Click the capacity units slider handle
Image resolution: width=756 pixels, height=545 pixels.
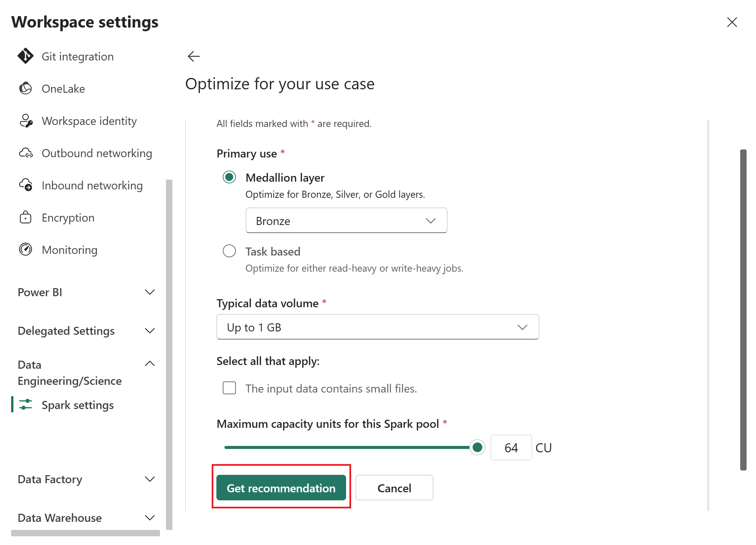coord(477,447)
